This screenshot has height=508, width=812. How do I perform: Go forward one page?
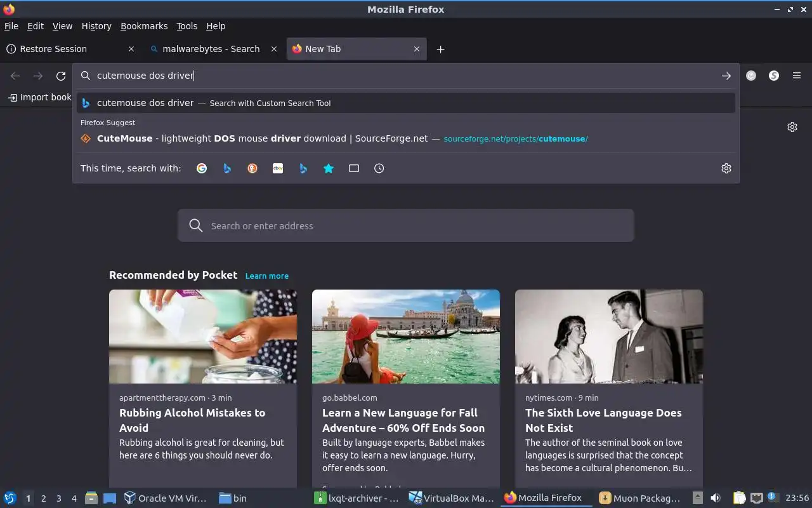click(38, 76)
